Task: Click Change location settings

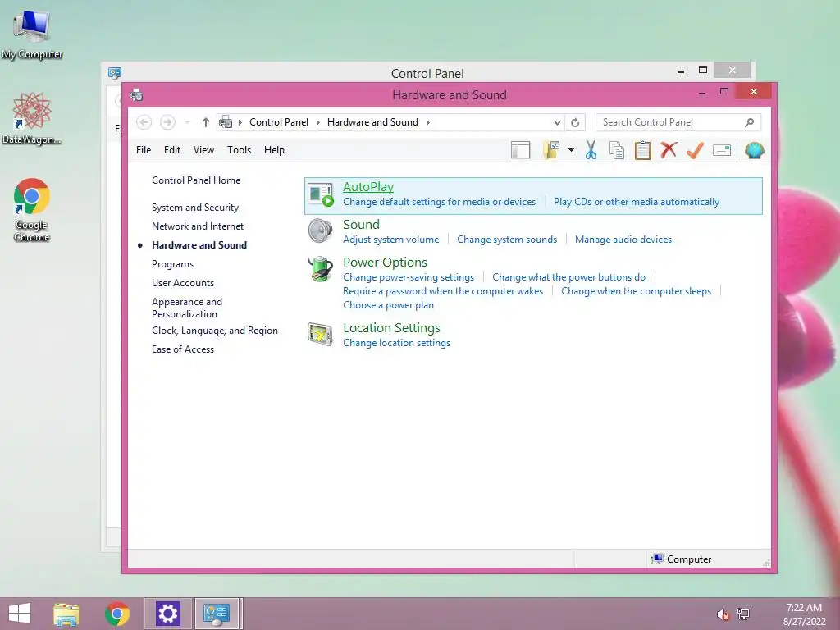Action: point(396,343)
